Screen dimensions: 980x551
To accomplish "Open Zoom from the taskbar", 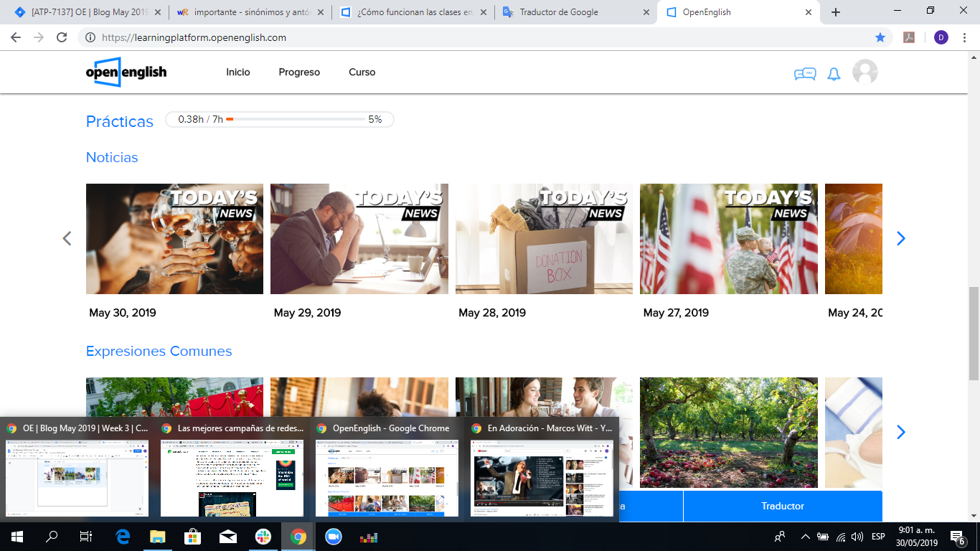I will click(333, 537).
